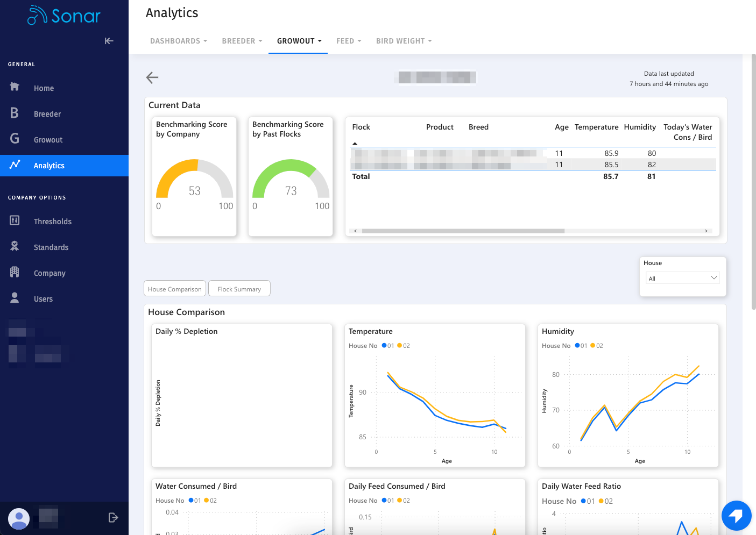This screenshot has height=535, width=756.
Task: Toggle house 02 in Water Feed Ratio legend
Action: click(606, 501)
